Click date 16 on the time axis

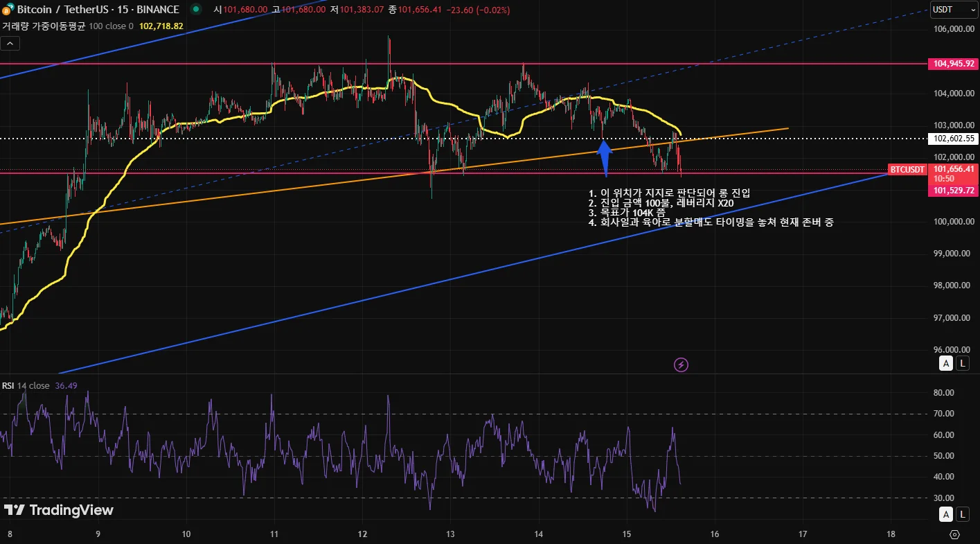click(715, 534)
